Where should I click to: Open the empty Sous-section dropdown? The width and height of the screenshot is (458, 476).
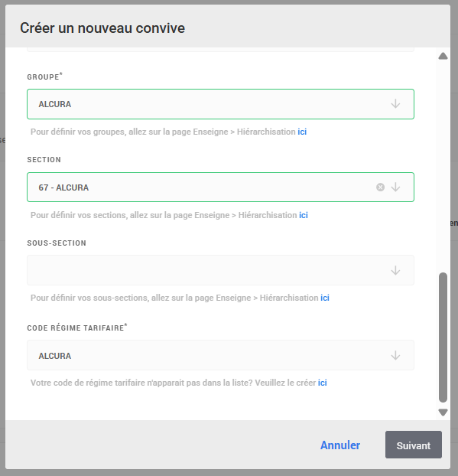220,270
